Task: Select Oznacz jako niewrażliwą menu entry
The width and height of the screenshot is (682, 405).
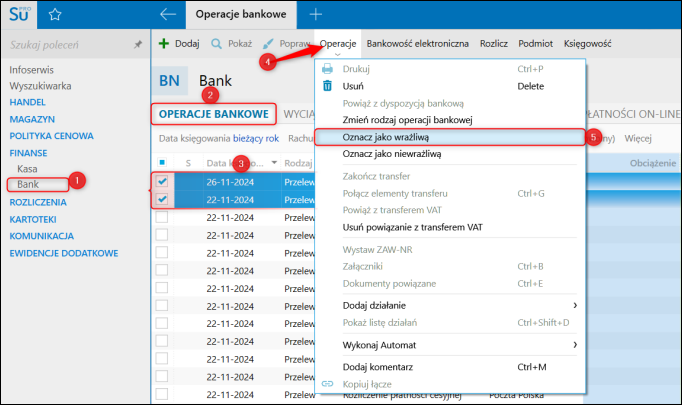Action: (x=450, y=154)
